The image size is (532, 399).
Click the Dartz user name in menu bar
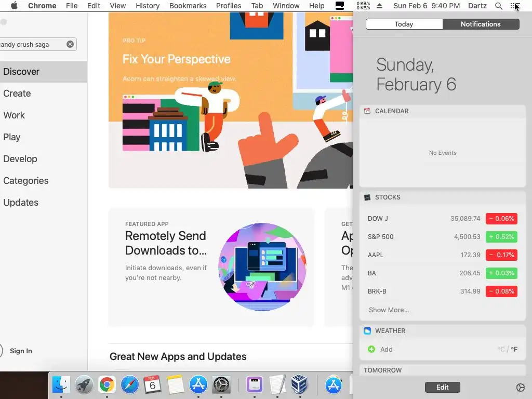pyautogui.click(x=477, y=6)
